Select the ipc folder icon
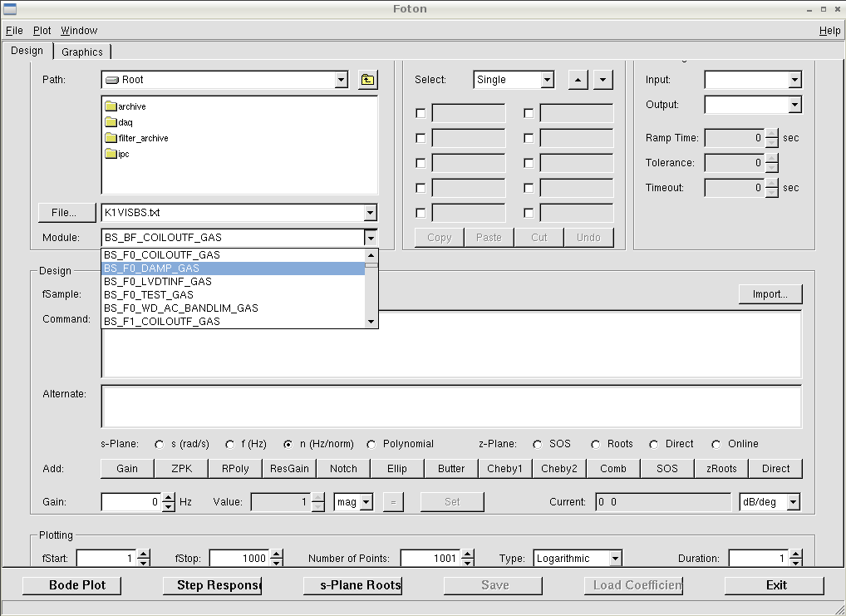Image resolution: width=846 pixels, height=616 pixels. pos(111,154)
